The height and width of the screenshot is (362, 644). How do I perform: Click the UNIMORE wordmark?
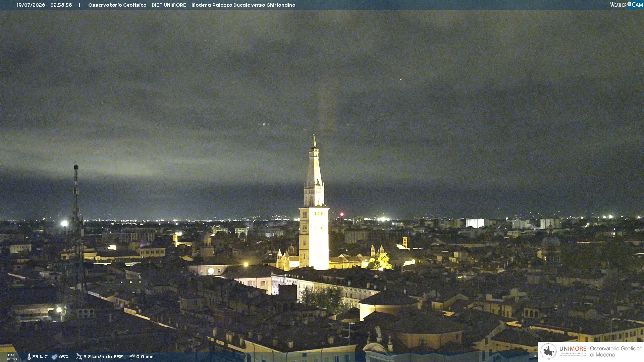click(573, 349)
